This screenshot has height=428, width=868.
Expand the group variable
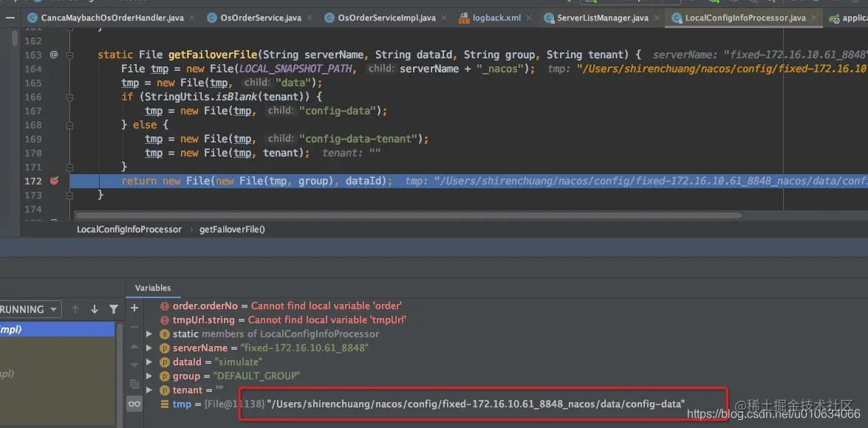pyautogui.click(x=148, y=376)
